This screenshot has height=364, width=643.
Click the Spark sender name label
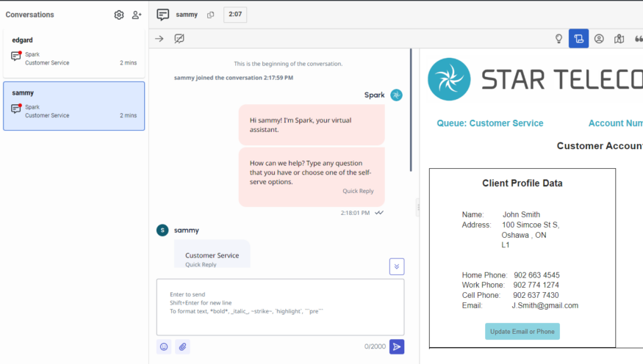374,95
